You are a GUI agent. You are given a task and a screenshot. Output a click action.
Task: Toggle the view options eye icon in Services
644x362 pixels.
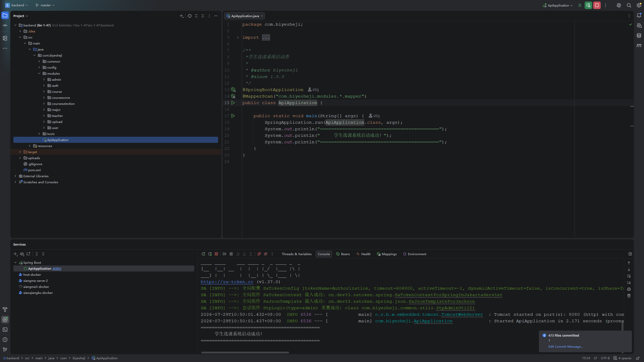22,254
